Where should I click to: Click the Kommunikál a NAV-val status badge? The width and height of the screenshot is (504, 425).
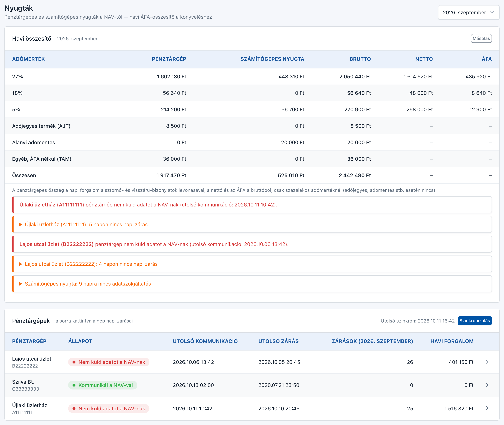103,385
